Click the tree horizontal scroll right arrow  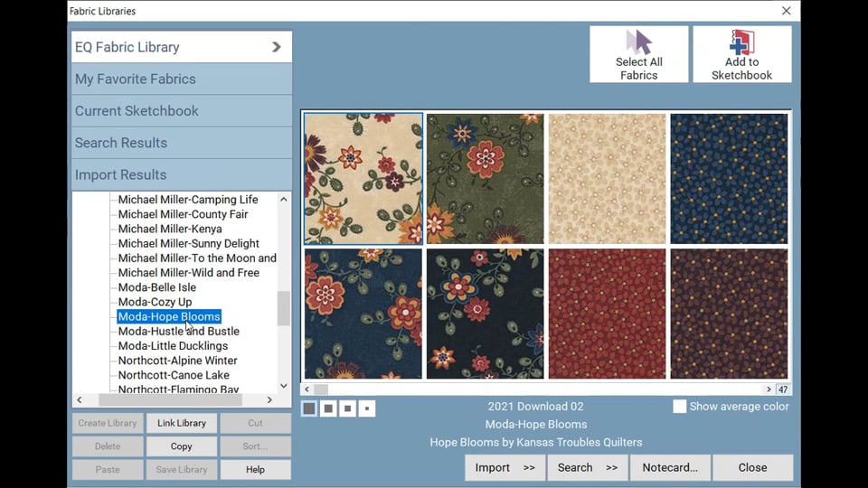(x=269, y=399)
